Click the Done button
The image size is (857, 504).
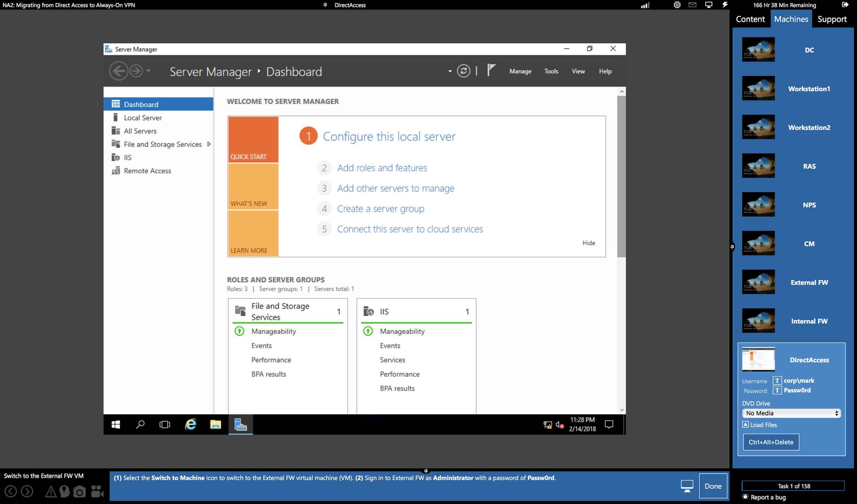(x=713, y=486)
